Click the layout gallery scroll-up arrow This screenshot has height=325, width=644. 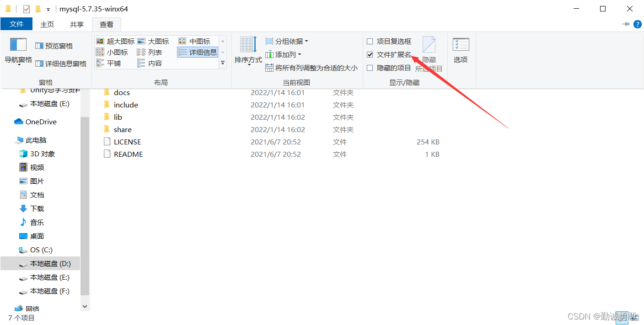pos(223,41)
